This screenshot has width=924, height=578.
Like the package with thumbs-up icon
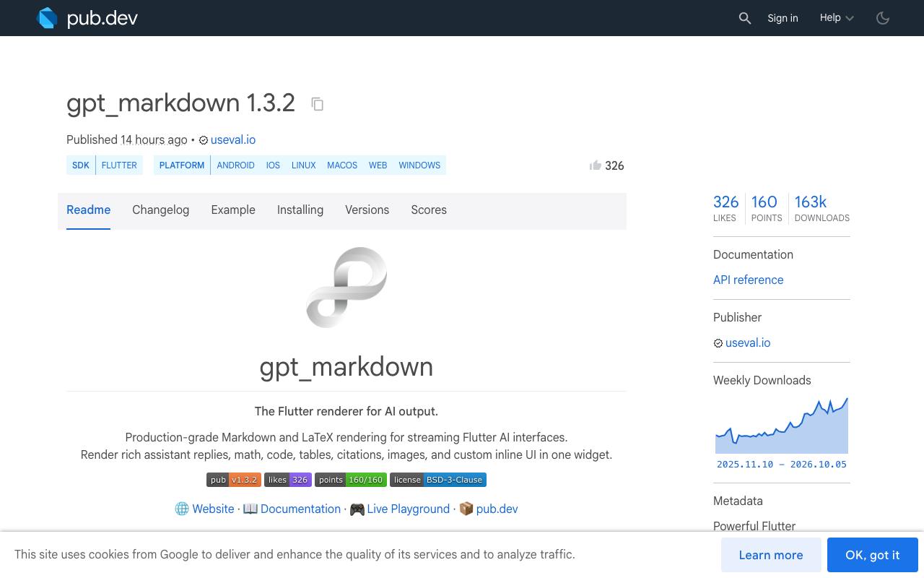[x=596, y=165]
